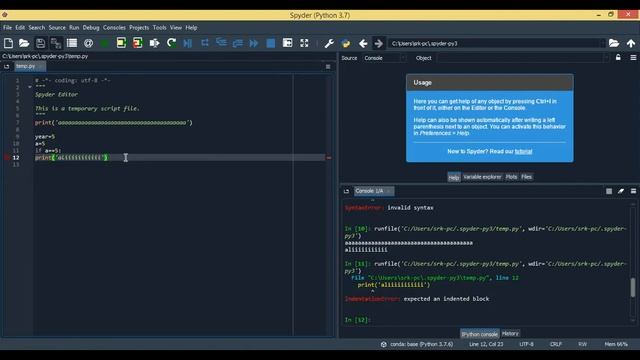Click the console vertical scrollbar handle
Image resolution: width=640 pixels, height=360 pixels.
[633, 287]
